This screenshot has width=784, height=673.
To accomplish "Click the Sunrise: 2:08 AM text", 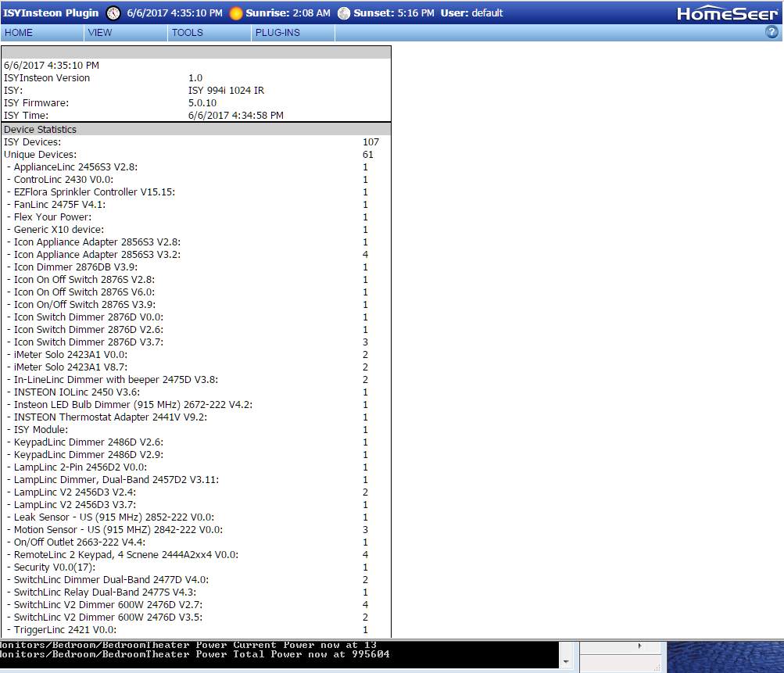I will pos(288,13).
